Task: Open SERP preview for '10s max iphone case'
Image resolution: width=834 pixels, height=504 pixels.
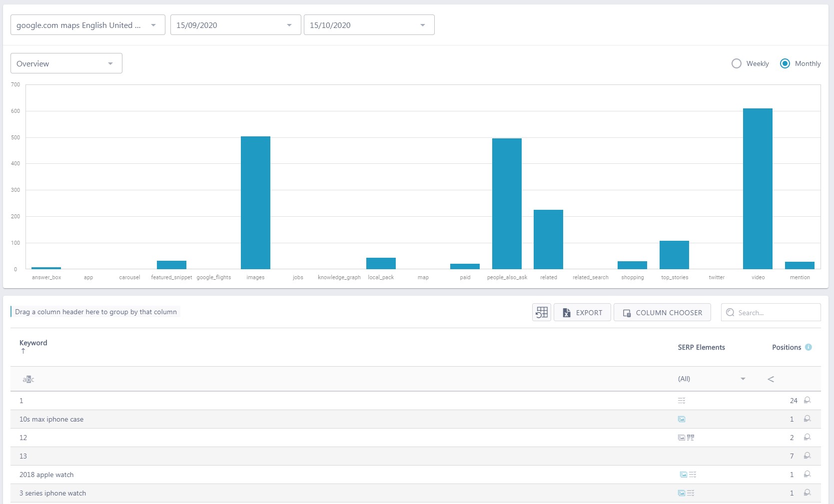Action: click(x=807, y=419)
